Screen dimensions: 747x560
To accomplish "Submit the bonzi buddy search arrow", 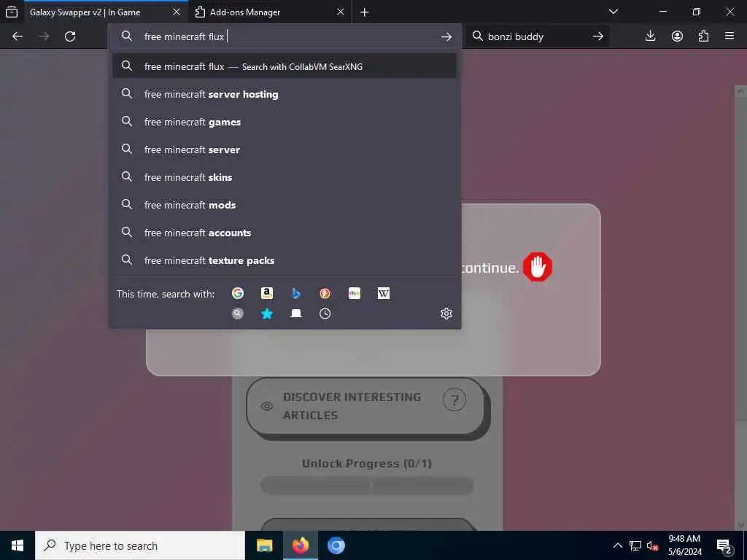I will point(598,36).
